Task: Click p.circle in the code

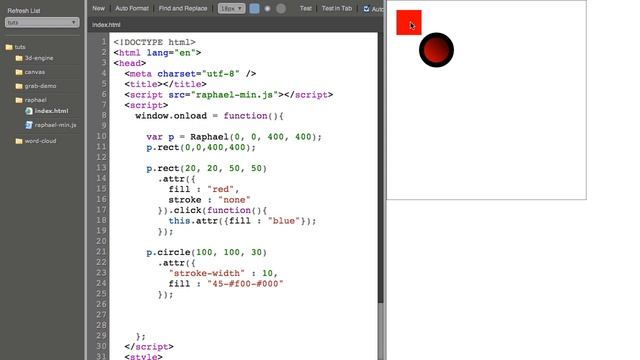Action: (x=168, y=252)
